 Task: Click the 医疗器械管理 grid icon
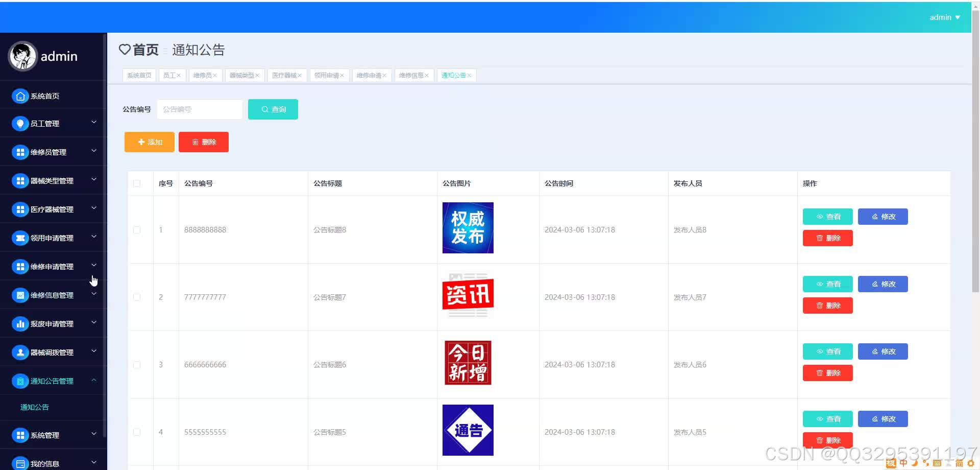coord(20,209)
